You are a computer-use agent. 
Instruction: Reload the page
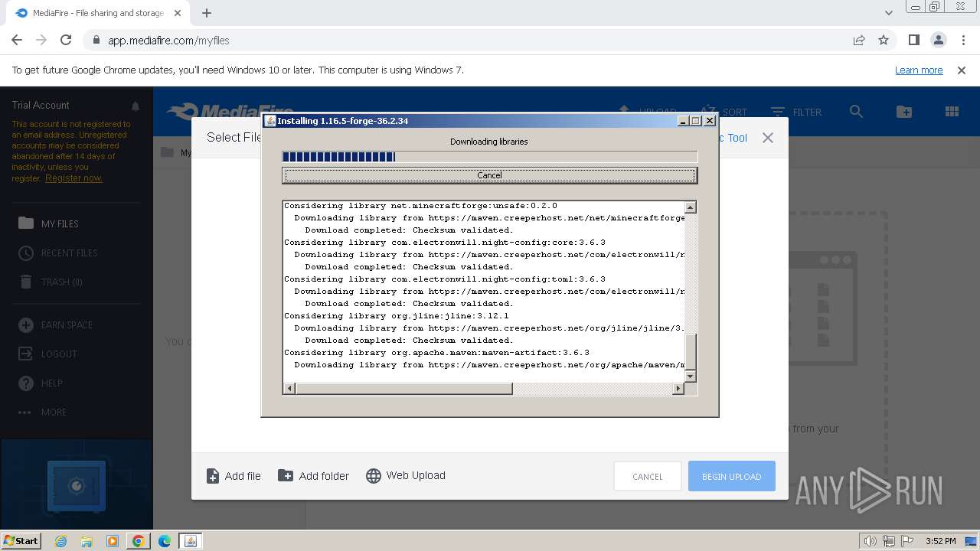pos(66,40)
